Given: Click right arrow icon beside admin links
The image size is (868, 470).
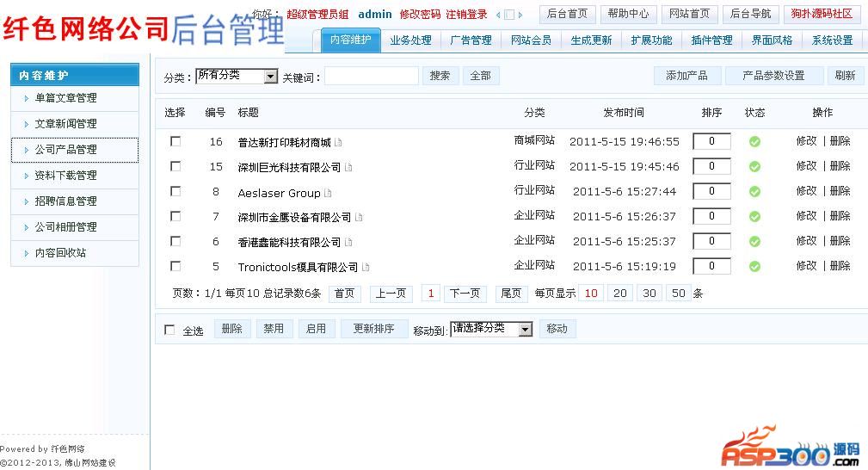Looking at the screenshot, I should coord(520,15).
